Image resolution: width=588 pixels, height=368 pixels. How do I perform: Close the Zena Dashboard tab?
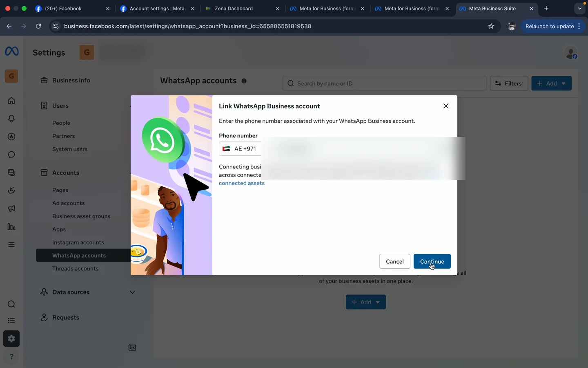[x=278, y=8]
